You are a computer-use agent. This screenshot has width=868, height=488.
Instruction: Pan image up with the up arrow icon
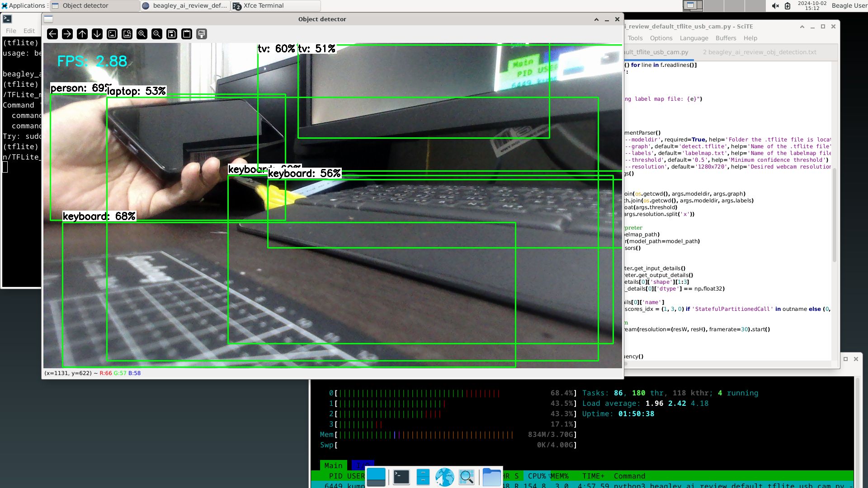click(82, 34)
